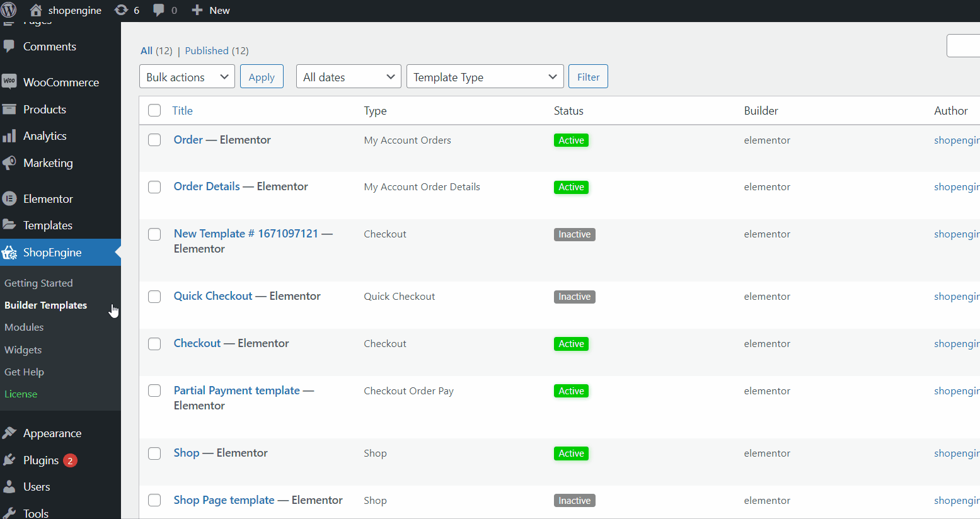
Task: Open the Partial Payment template link
Action: [237, 391]
